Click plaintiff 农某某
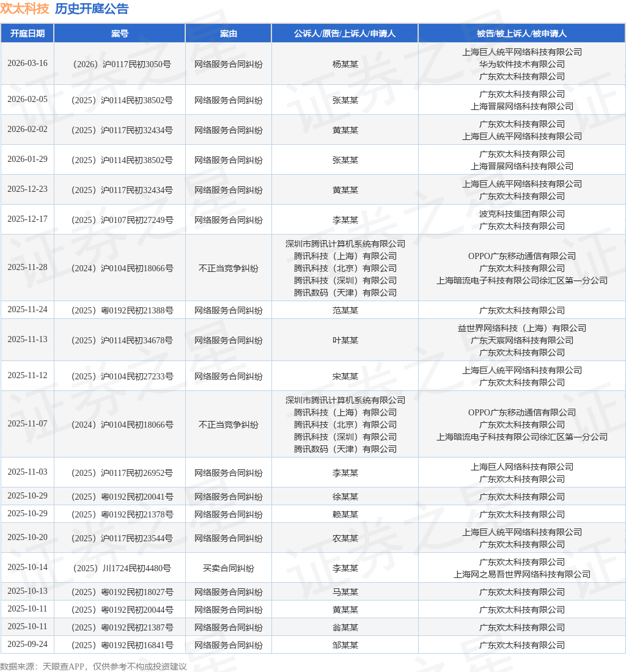626x672 pixels. coord(345,538)
